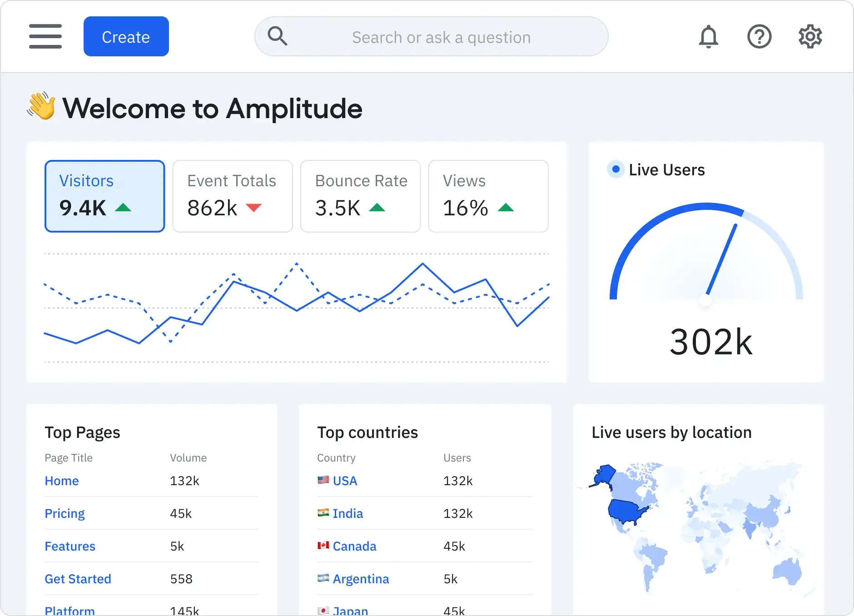
Task: Click the green up arrow on Visitors
Action: [x=124, y=208]
